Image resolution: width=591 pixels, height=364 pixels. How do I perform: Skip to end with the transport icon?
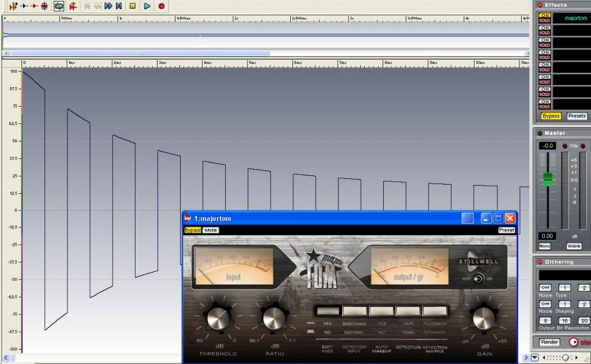(118, 6)
